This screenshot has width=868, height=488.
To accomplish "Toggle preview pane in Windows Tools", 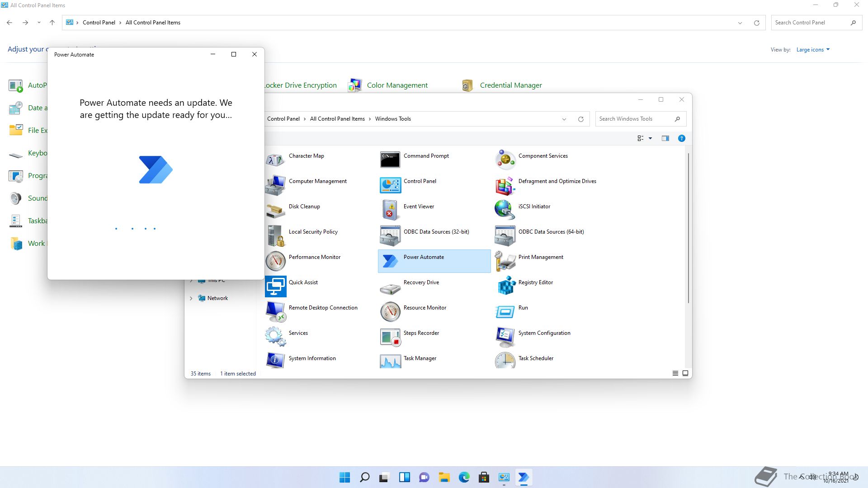I will click(665, 138).
